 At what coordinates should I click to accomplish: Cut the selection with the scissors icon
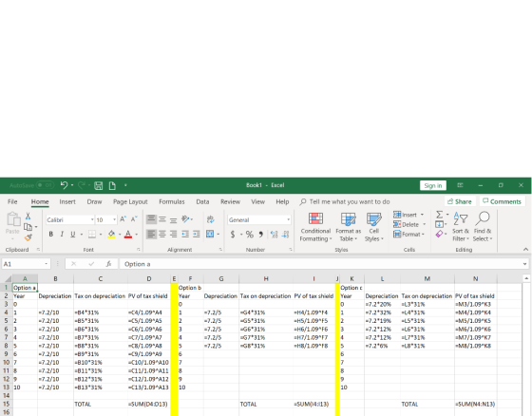(x=28, y=217)
